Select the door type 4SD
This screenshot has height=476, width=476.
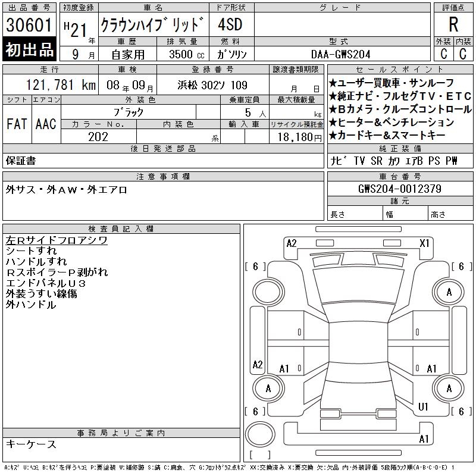pyautogui.click(x=230, y=24)
